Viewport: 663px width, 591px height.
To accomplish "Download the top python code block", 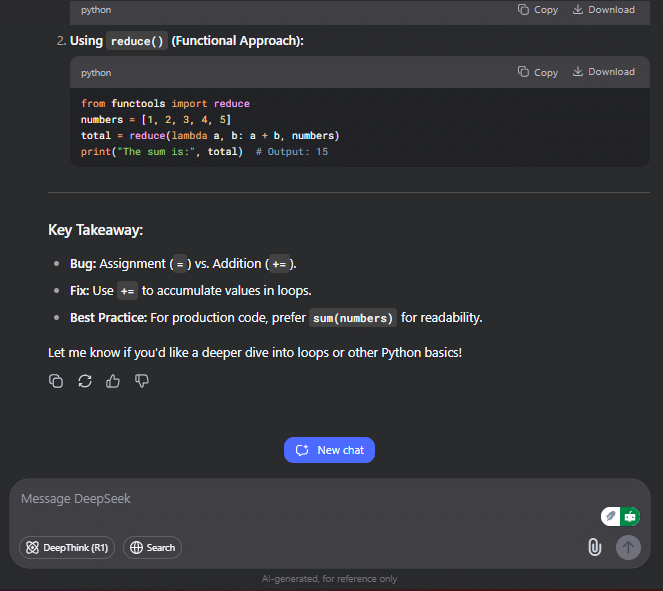I will 603,10.
